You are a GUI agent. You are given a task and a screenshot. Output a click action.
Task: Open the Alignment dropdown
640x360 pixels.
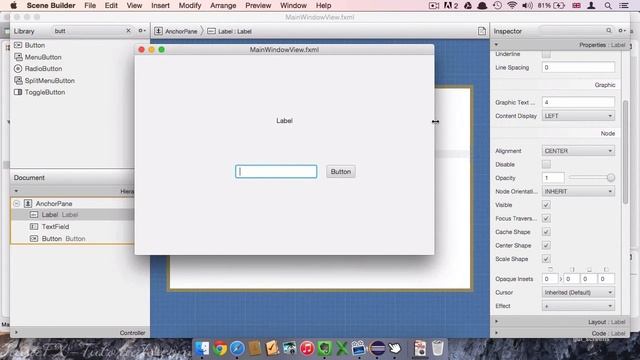pos(578,151)
